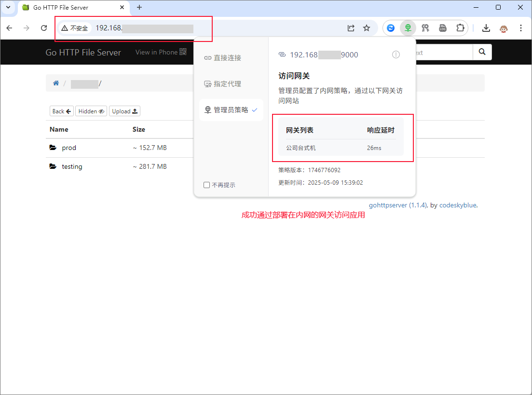Click the 策略版本 value 1746776092
The height and width of the screenshot is (395, 532).
pos(324,170)
